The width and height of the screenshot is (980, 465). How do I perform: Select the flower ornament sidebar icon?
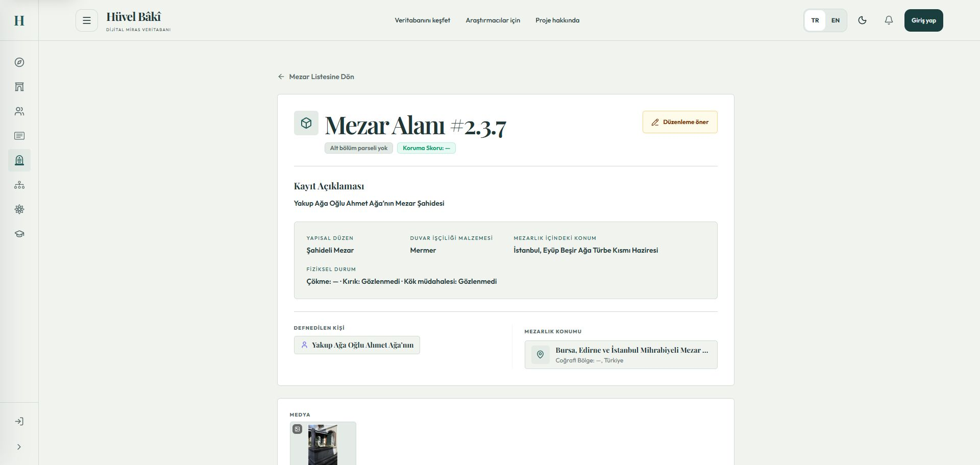coord(19,209)
